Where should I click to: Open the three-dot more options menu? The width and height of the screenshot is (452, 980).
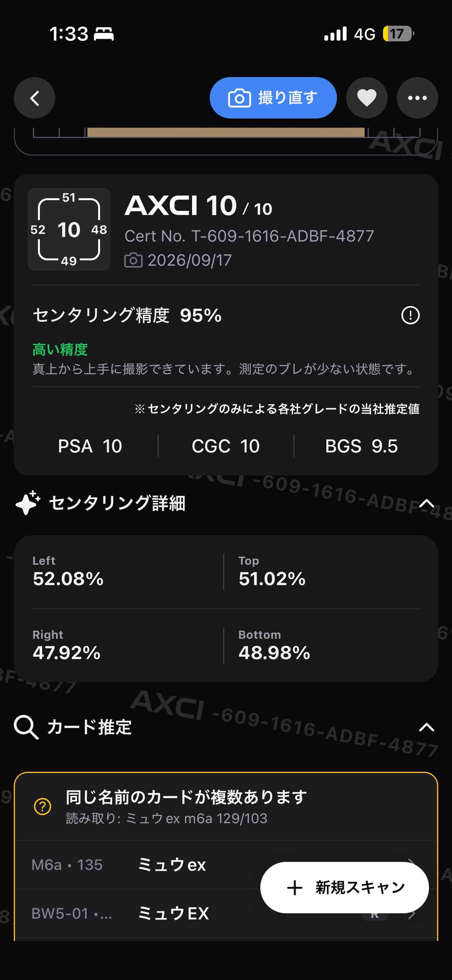(417, 98)
